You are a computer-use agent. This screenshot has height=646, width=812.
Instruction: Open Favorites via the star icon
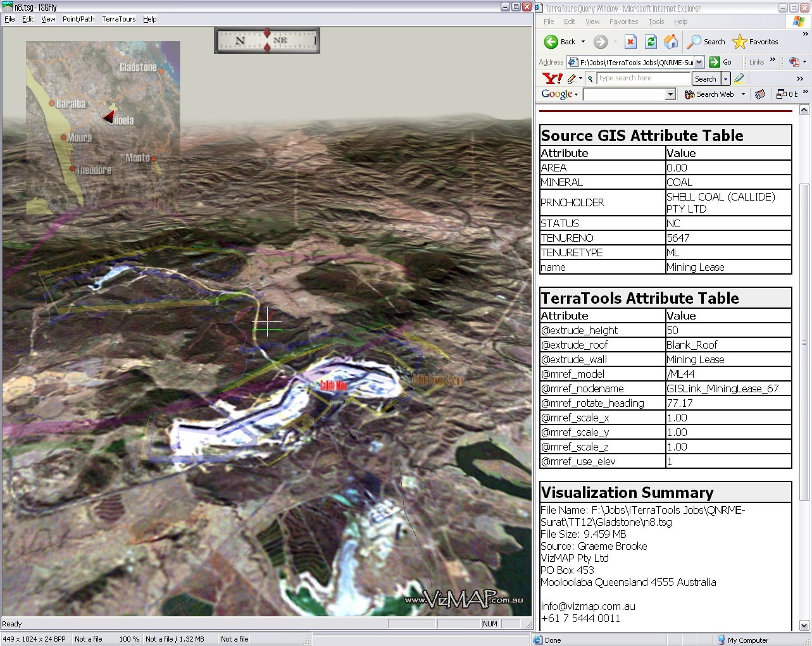click(x=739, y=42)
